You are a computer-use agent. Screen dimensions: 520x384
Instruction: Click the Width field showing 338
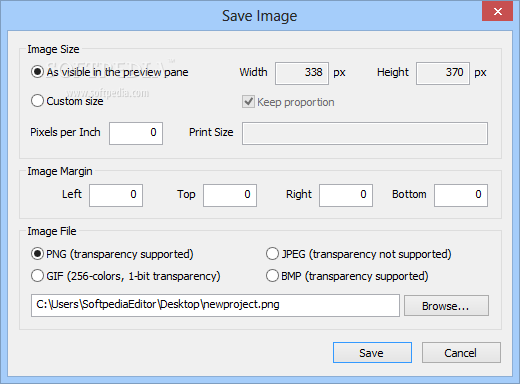(302, 73)
